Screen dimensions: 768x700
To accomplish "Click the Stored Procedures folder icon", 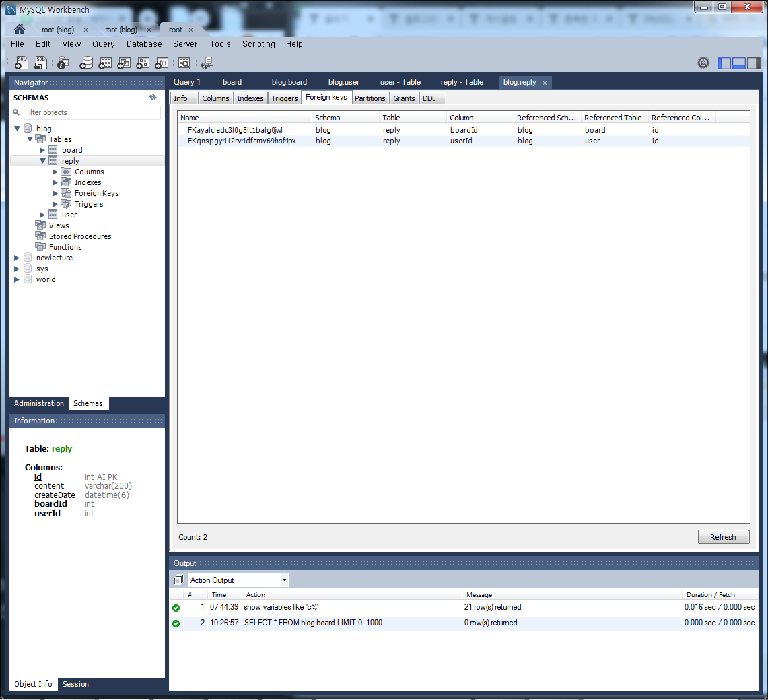I will point(40,236).
